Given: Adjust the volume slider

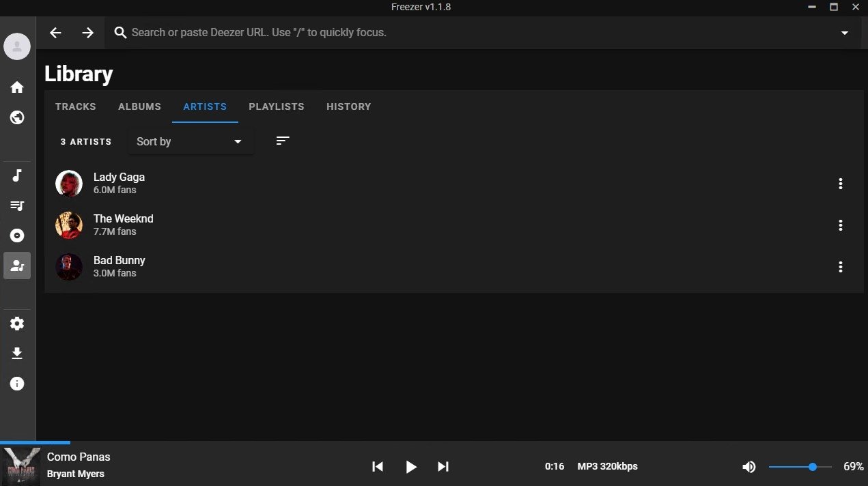Looking at the screenshot, I should (800, 467).
